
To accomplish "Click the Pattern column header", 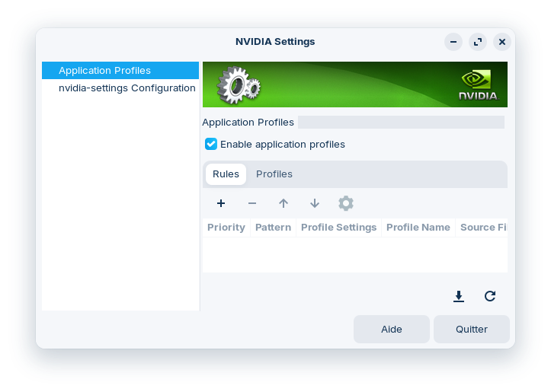I will 273,228.
